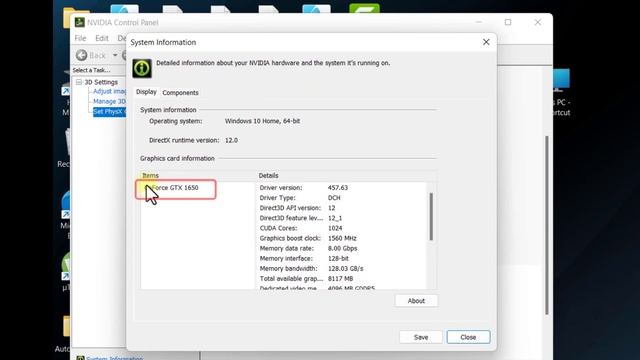640x360 pixels.
Task: Click Memory interface 128-bit row
Action: click(x=304, y=259)
